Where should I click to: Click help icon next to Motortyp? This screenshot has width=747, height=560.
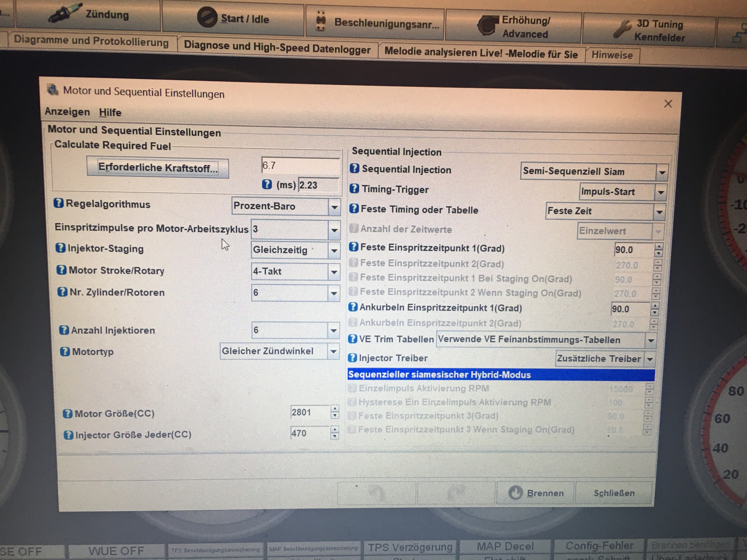point(64,351)
